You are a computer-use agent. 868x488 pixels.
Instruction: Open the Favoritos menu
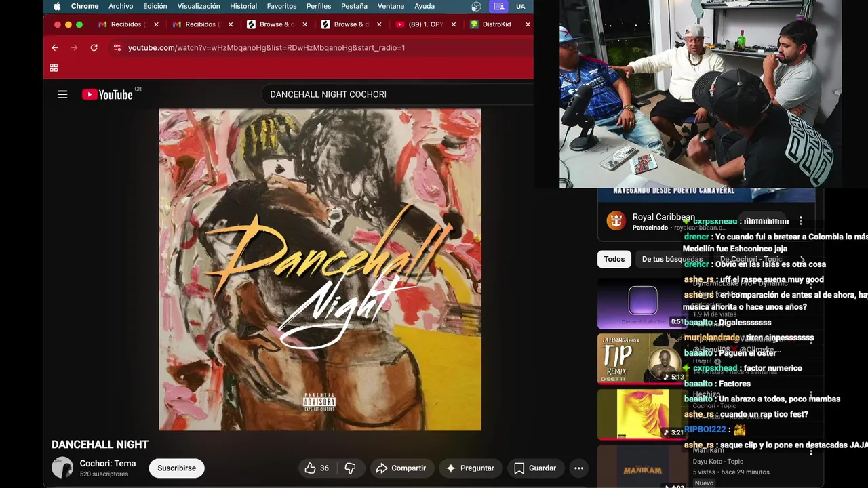281,6
